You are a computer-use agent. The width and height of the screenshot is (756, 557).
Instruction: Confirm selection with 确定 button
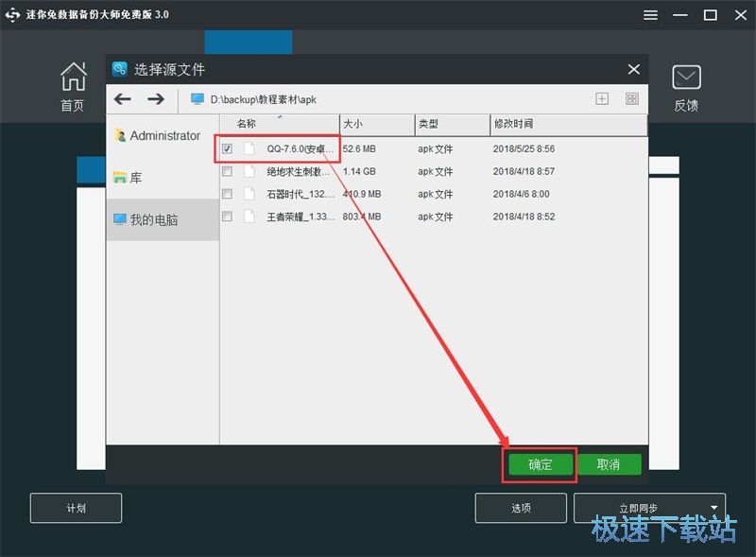(x=540, y=465)
